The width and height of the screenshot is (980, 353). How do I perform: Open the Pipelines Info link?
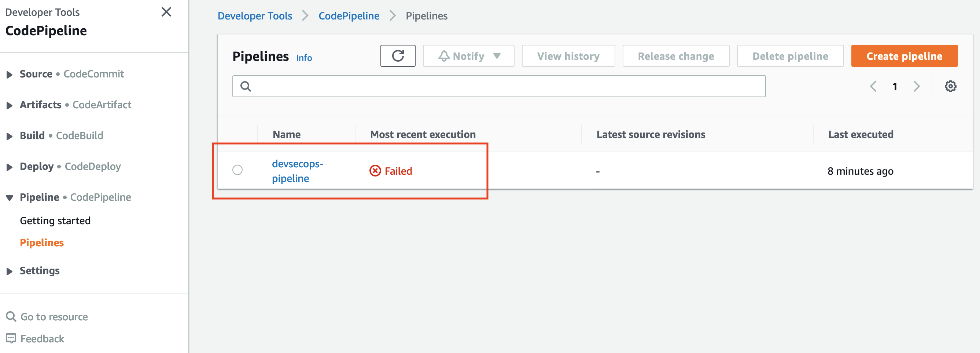click(x=304, y=58)
